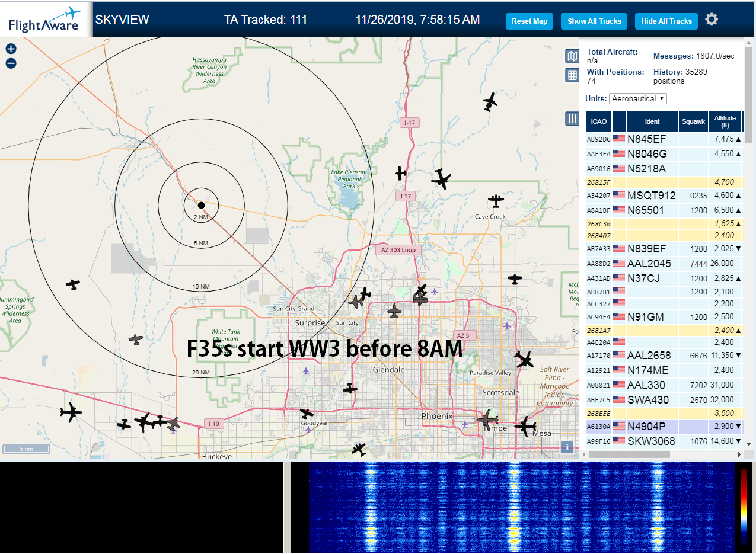Click Hide All Tracks button
The width and height of the screenshot is (756, 554).
(666, 21)
